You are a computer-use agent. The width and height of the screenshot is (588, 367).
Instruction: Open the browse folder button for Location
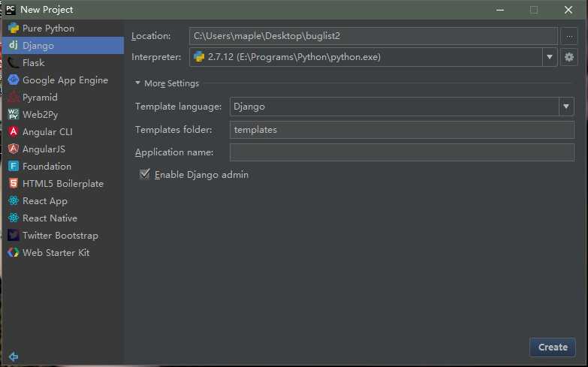coord(569,36)
